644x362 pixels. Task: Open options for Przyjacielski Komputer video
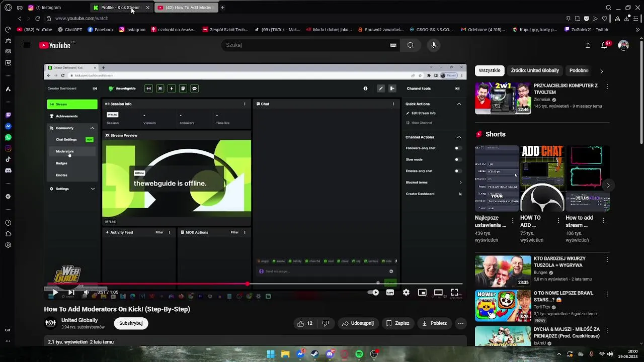click(607, 86)
